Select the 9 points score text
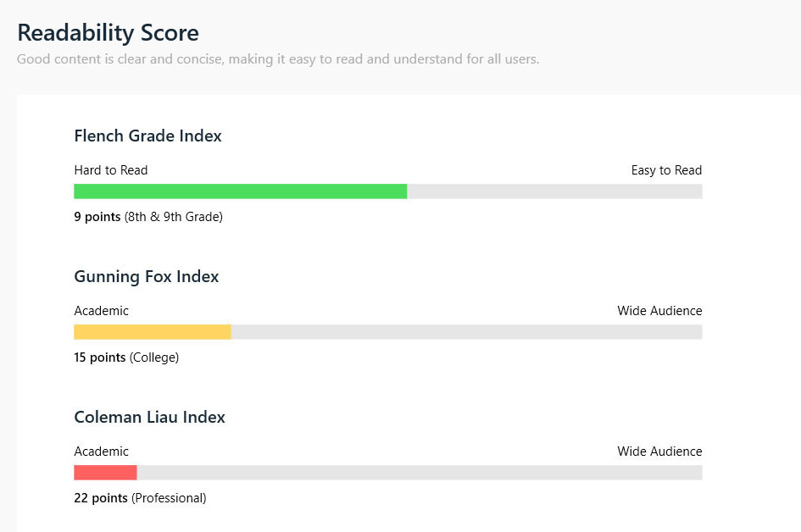The image size is (801, 532). [x=97, y=217]
